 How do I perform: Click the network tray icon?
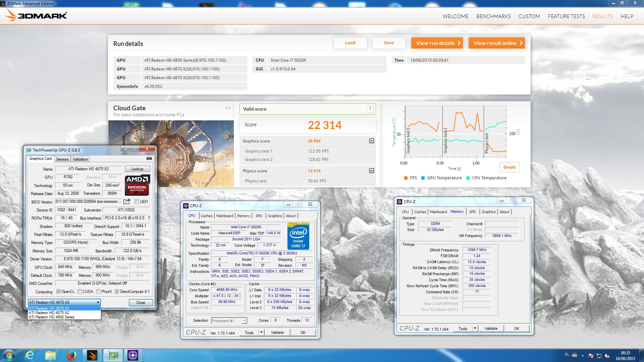tap(599, 356)
